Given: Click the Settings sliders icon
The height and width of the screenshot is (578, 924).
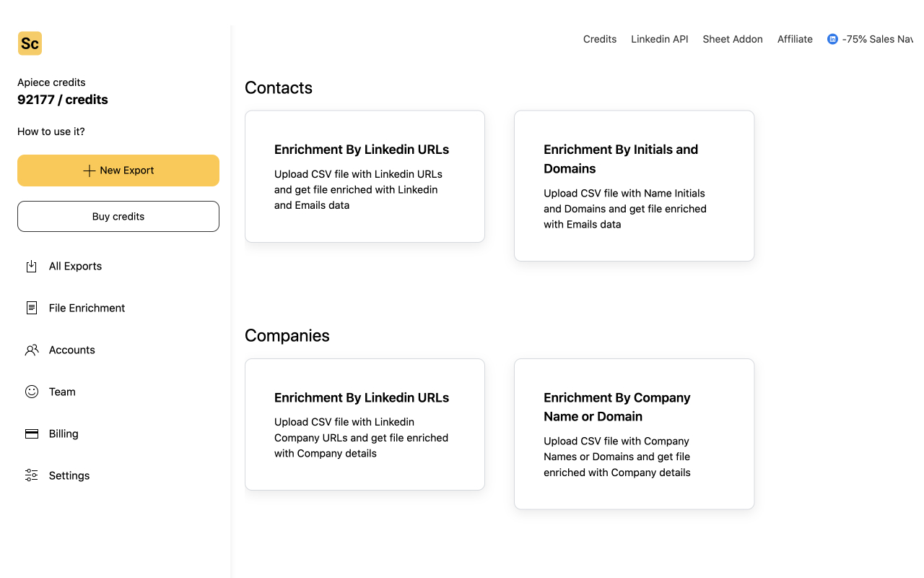Looking at the screenshot, I should click(31, 475).
